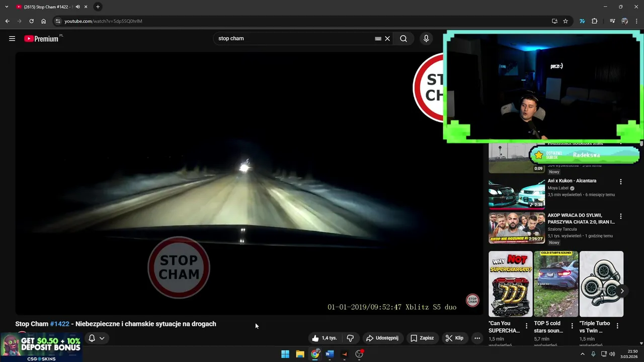Open a new browser tab
The height and width of the screenshot is (362, 644).
coord(98,7)
